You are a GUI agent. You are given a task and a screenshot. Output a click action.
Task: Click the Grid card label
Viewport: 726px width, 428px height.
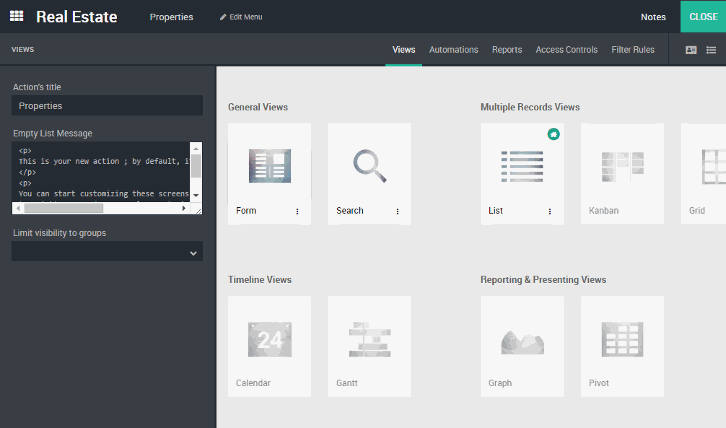pyautogui.click(x=697, y=211)
